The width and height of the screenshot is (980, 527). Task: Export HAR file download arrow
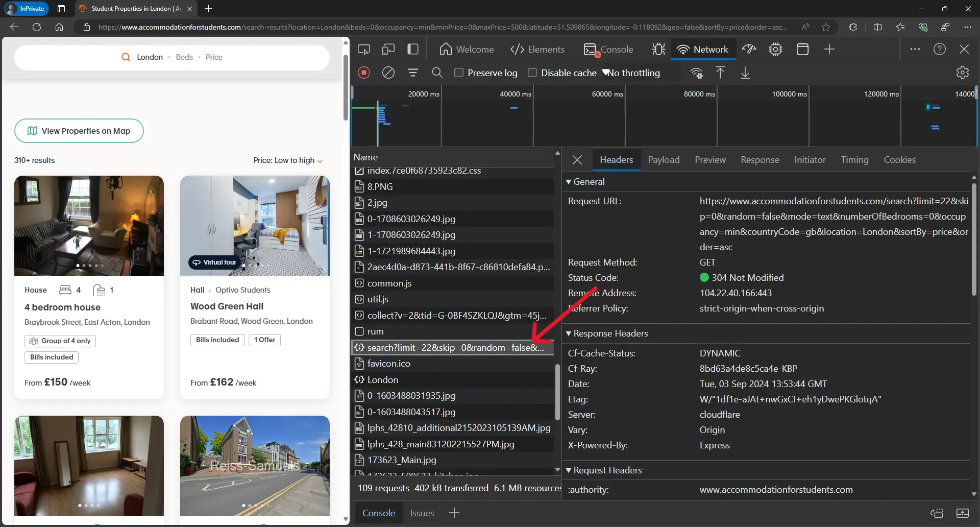point(745,73)
